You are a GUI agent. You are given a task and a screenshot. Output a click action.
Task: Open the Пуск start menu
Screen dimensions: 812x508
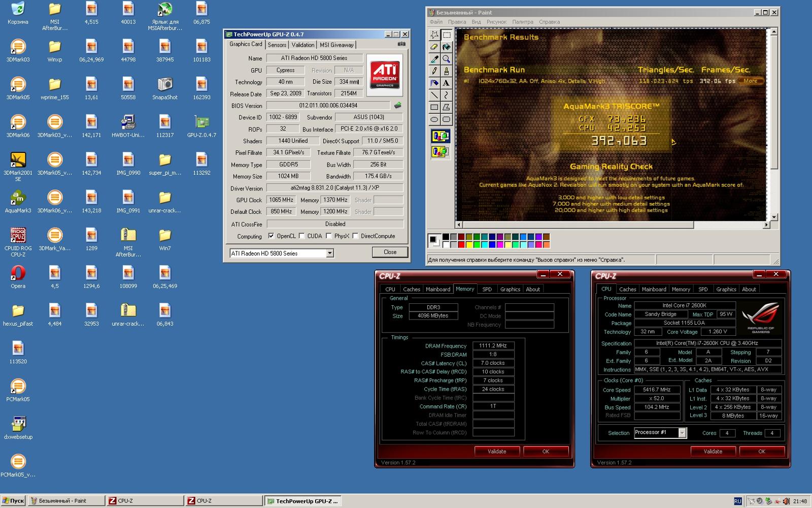[x=13, y=501]
